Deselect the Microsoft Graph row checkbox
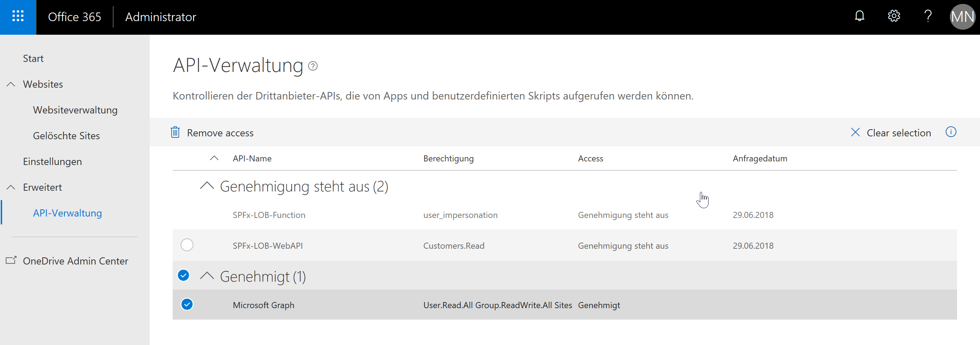 point(187,305)
